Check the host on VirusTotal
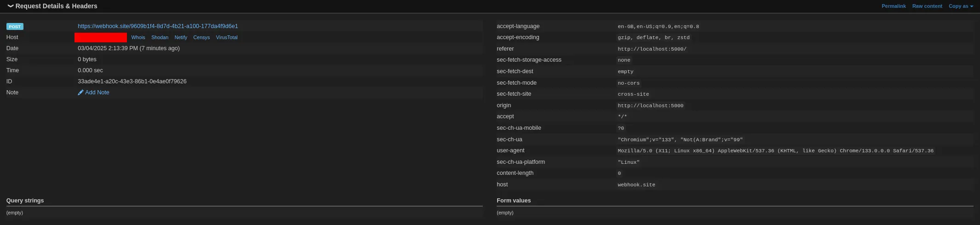Image resolution: width=980 pixels, height=225 pixels. (227, 37)
